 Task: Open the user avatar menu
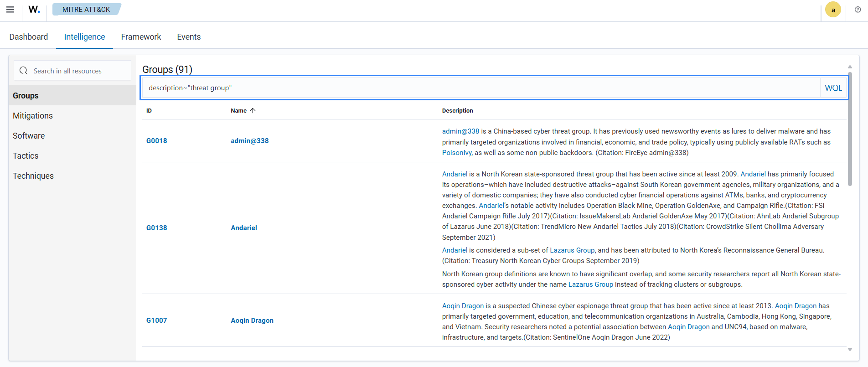833,10
